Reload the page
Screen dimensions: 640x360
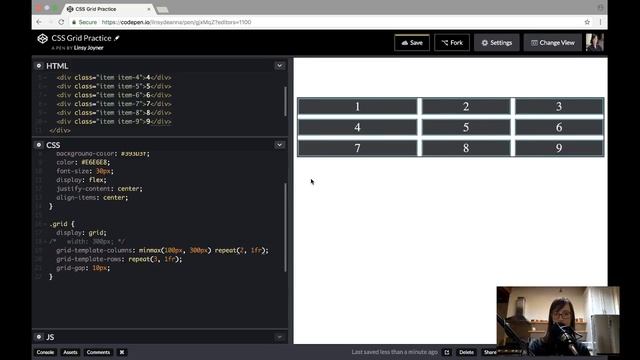[x=61, y=22]
